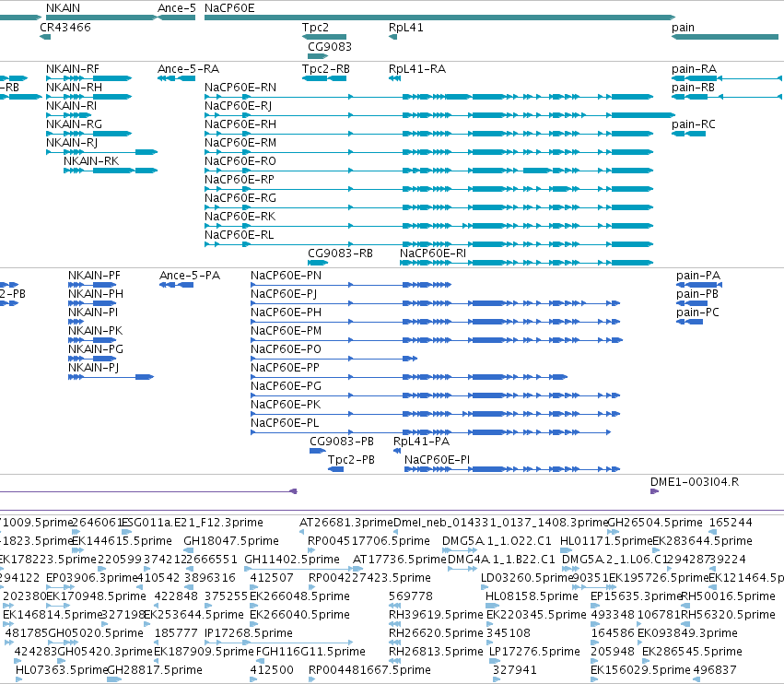This screenshot has height=684, width=784.
Task: Open transcript NKAIN-RH
Action: (74, 87)
